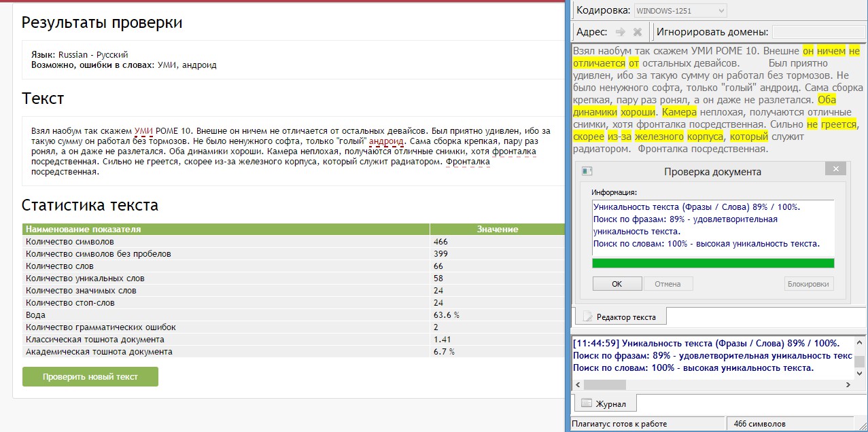Image resolution: width=868 pixels, height=432 pixels.
Task: Click the log line with timestamp 11:44:59
Action: (x=706, y=343)
